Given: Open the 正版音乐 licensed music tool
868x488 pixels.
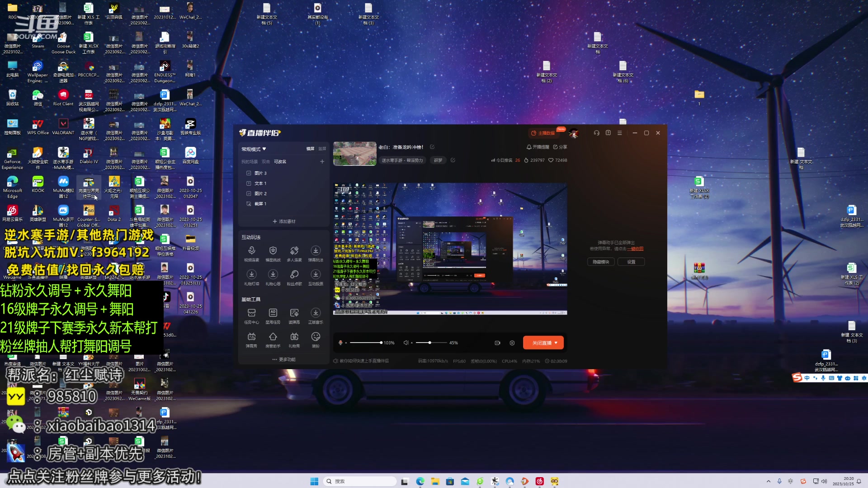Looking at the screenshot, I should (316, 316).
